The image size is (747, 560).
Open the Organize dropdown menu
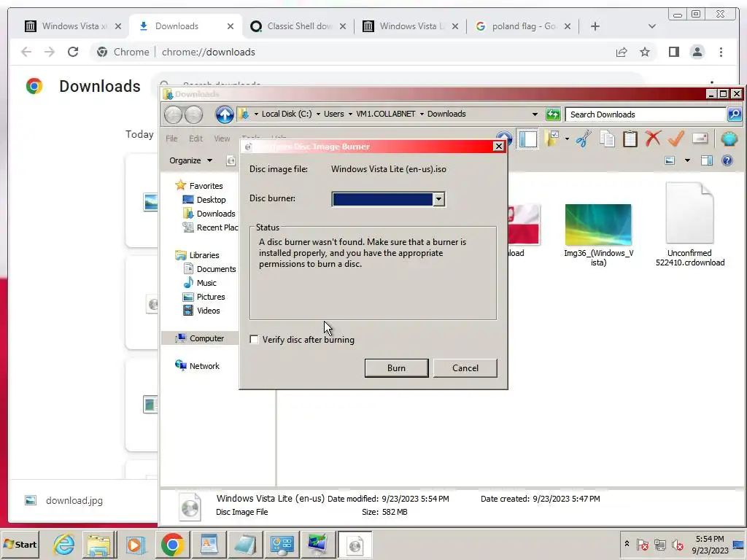click(190, 160)
